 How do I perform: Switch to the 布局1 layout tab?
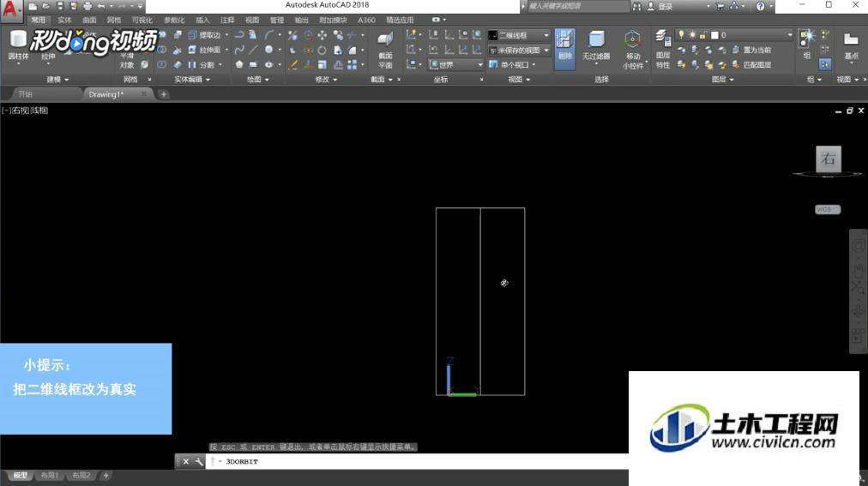pyautogui.click(x=50, y=476)
